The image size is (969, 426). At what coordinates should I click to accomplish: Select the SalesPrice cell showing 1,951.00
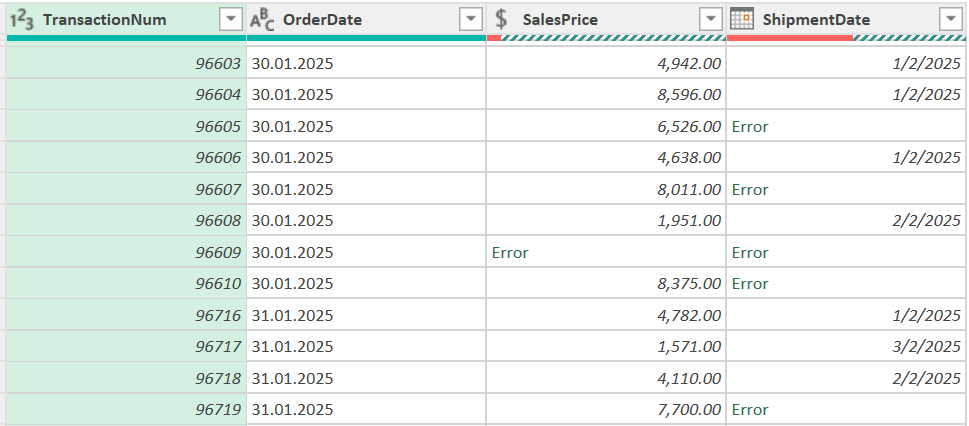coord(606,221)
